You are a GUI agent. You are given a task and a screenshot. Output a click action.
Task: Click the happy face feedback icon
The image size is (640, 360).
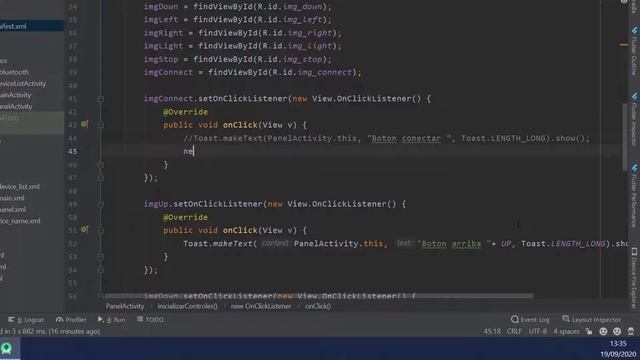603,331
